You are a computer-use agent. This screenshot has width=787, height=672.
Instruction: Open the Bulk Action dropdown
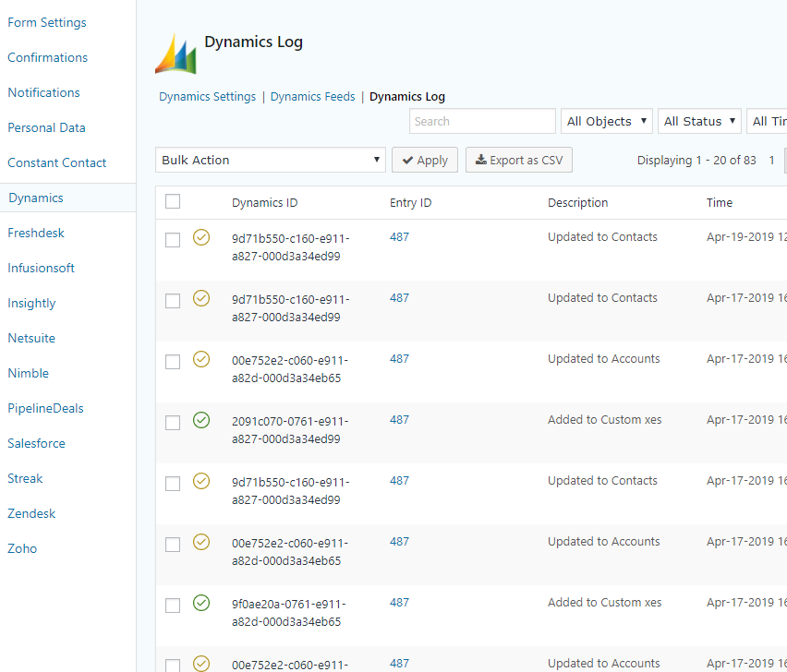(271, 160)
